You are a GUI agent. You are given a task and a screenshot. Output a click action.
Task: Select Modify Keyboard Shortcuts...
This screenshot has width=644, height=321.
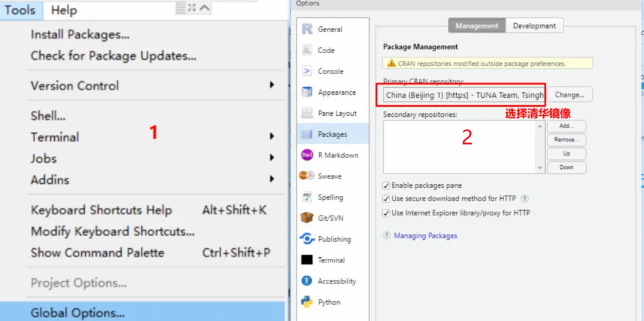(113, 232)
